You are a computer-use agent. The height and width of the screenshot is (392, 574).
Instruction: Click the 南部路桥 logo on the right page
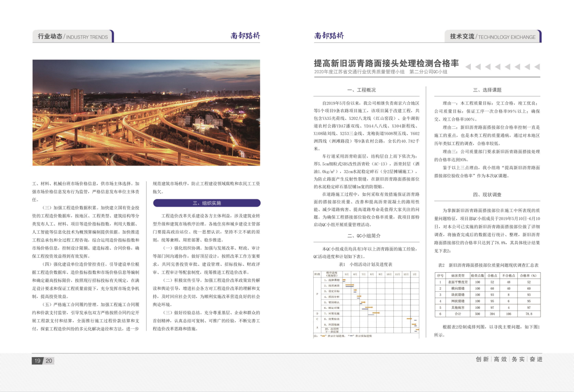329,36
